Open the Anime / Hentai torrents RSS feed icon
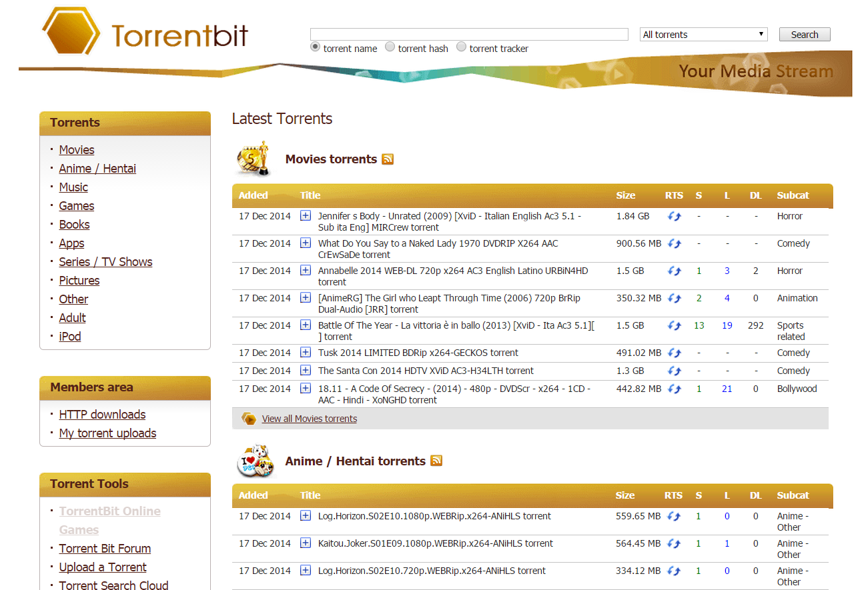The height and width of the screenshot is (590, 868). tap(436, 461)
